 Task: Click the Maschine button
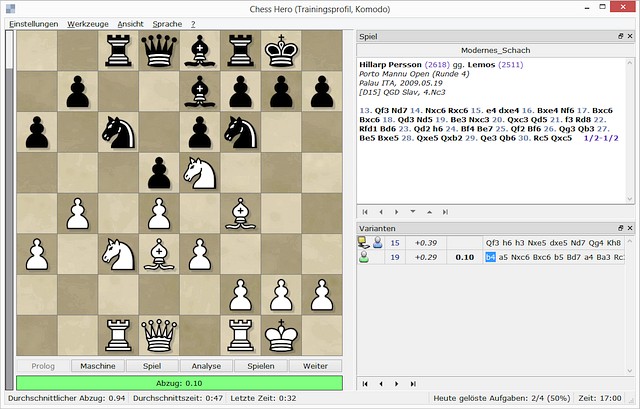(x=98, y=366)
